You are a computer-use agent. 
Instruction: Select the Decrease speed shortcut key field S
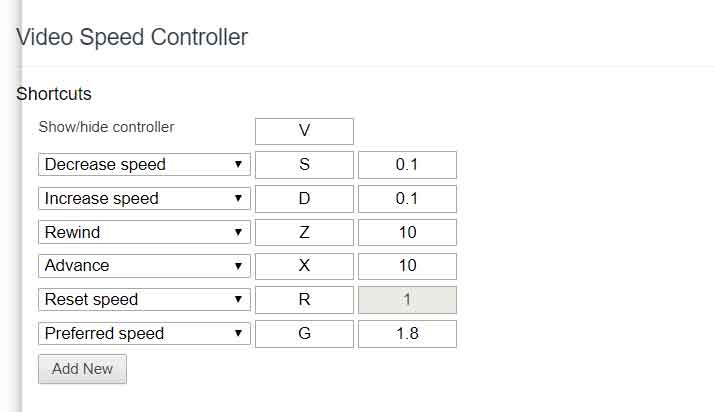pyautogui.click(x=304, y=165)
